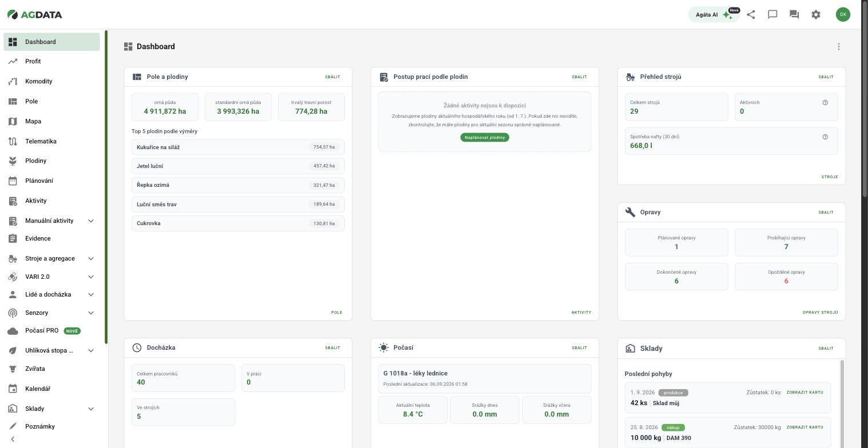This screenshot has height=448, width=868.
Task: Open Poznámky in the sidebar
Action: coord(52,426)
